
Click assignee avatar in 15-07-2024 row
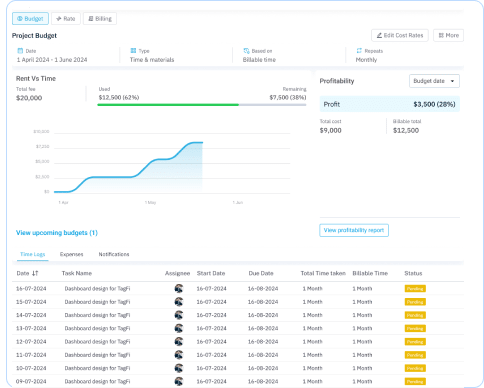[179, 302]
